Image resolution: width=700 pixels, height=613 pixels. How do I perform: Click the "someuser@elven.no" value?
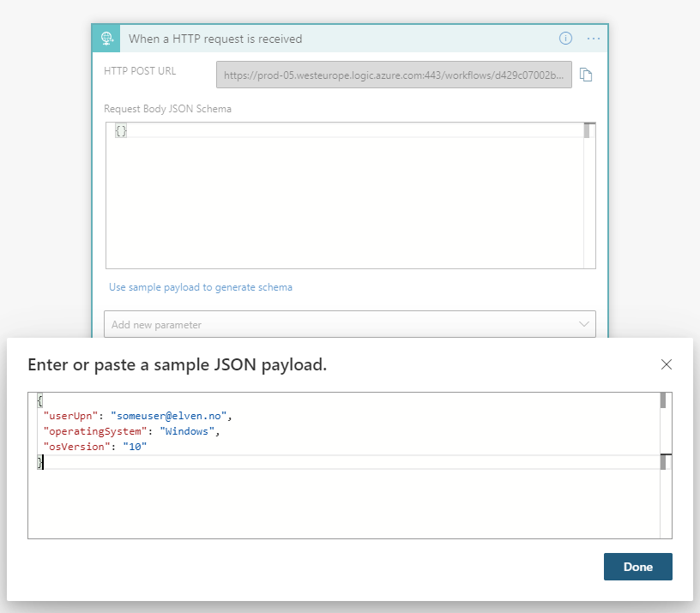tap(169, 416)
